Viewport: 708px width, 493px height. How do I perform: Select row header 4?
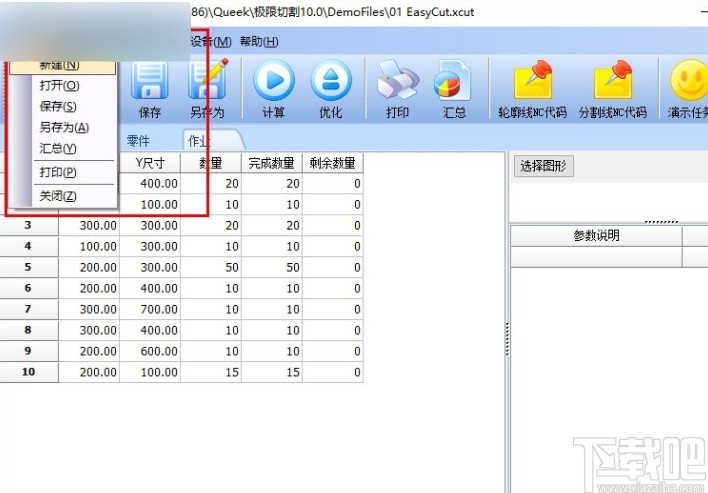28,246
